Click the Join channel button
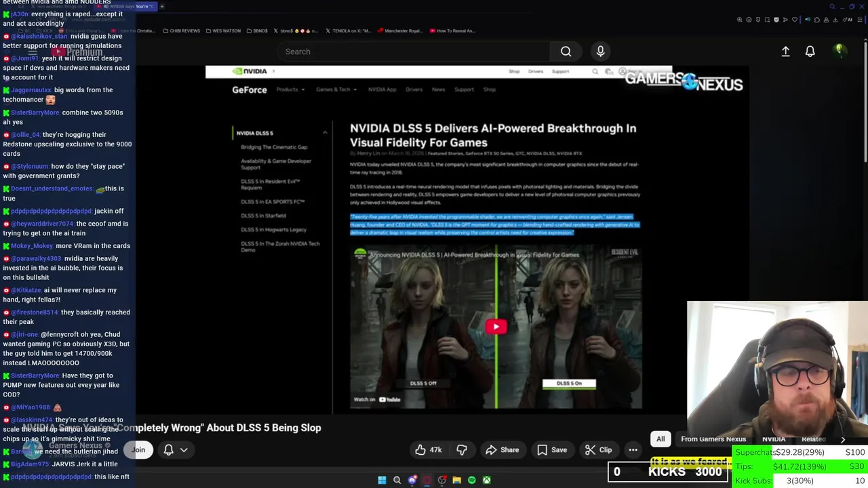The height and width of the screenshot is (488, 868). pos(138,450)
